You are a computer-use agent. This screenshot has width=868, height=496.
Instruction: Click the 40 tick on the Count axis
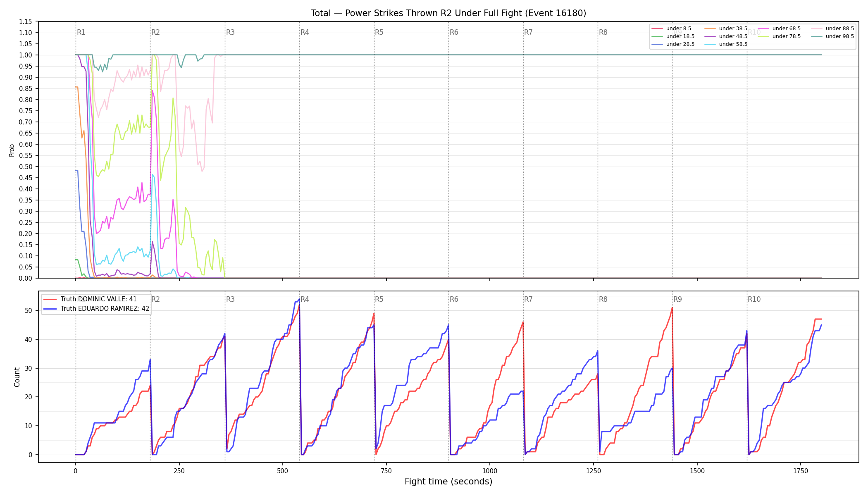point(29,339)
